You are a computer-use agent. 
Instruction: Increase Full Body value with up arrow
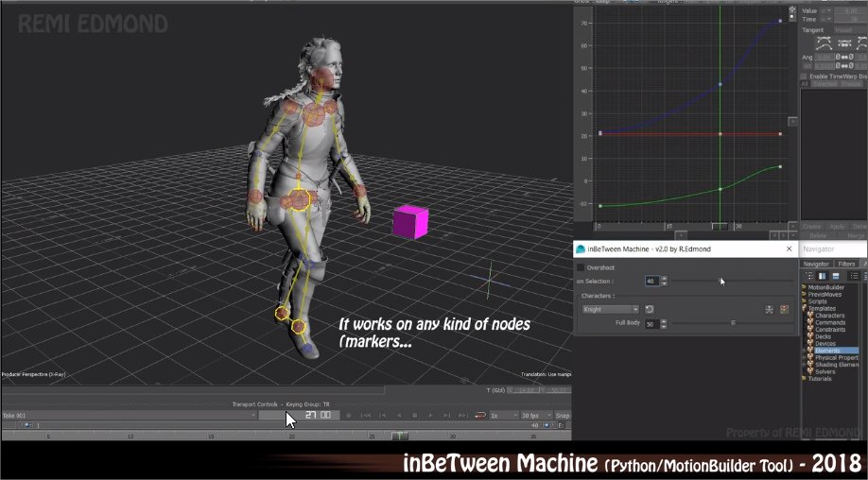665,320
